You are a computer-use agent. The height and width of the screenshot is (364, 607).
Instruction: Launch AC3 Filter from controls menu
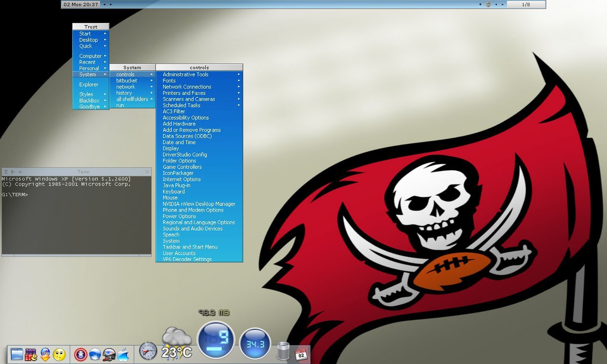pyautogui.click(x=199, y=111)
